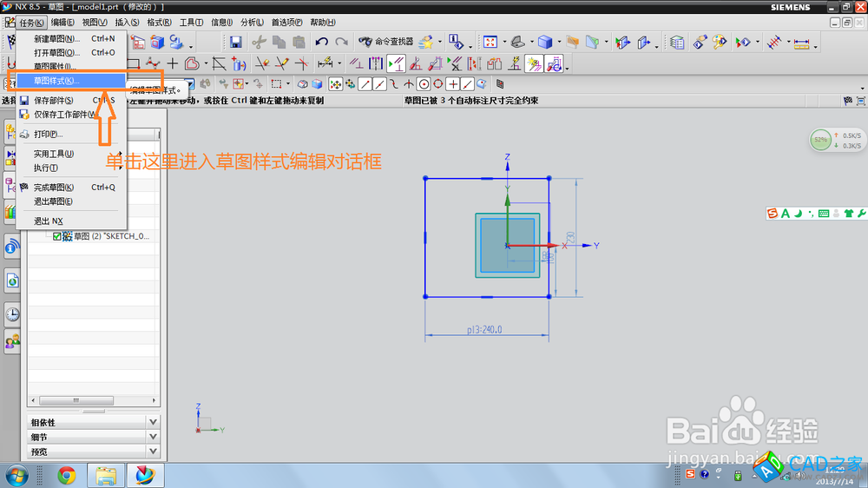Check the 草图 (2) SKETCH_0 checkbox

[57, 236]
